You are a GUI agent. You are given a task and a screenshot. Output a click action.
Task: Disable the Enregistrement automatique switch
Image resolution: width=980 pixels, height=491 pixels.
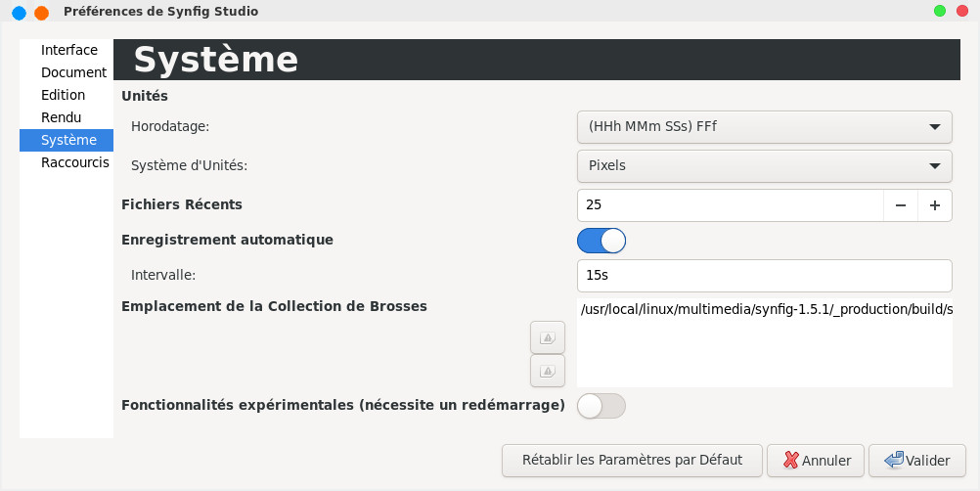(601, 241)
